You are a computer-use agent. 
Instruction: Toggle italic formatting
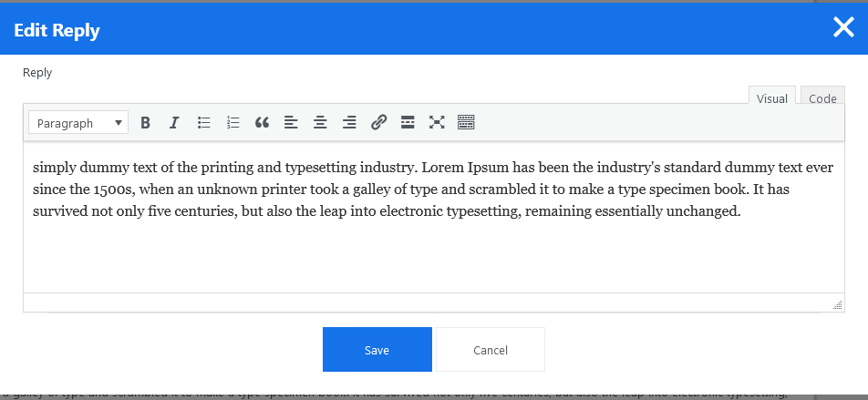pyautogui.click(x=174, y=123)
